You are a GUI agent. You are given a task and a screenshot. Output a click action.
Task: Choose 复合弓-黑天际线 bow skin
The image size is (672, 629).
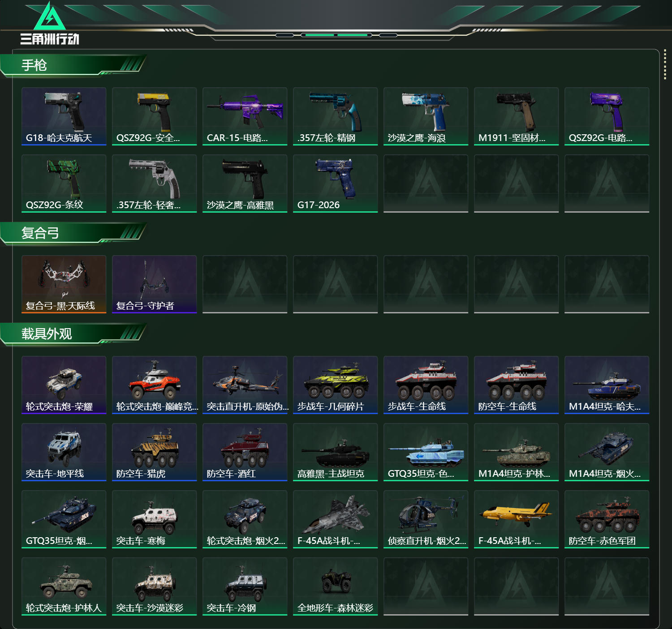coord(64,284)
